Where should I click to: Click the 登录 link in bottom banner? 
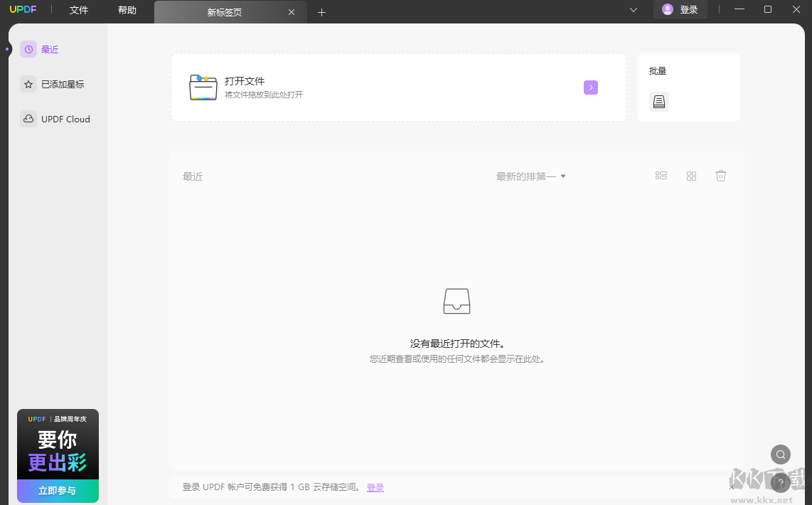375,487
